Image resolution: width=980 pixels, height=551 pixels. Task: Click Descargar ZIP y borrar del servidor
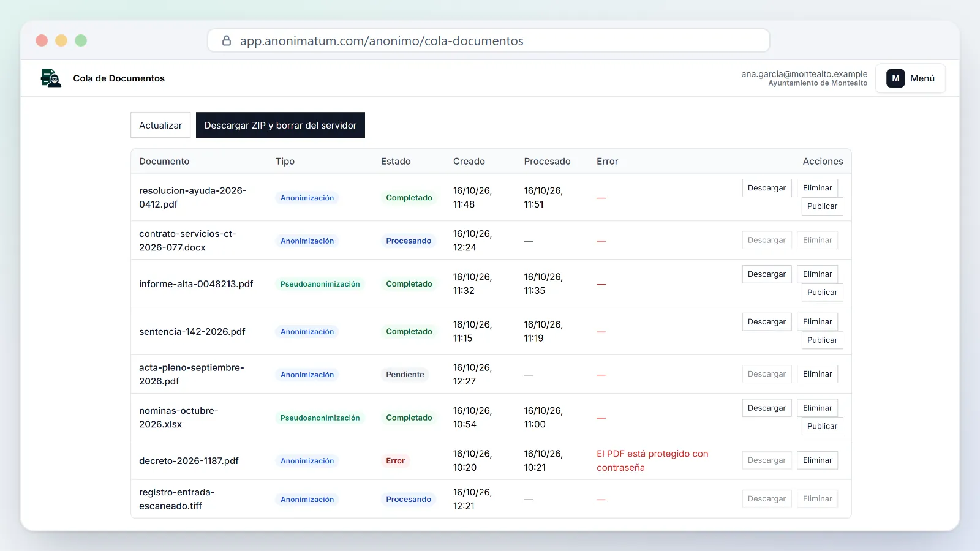281,125
